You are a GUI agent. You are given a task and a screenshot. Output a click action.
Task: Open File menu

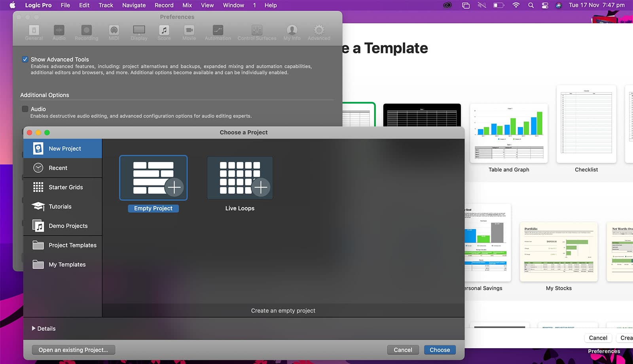[65, 5]
